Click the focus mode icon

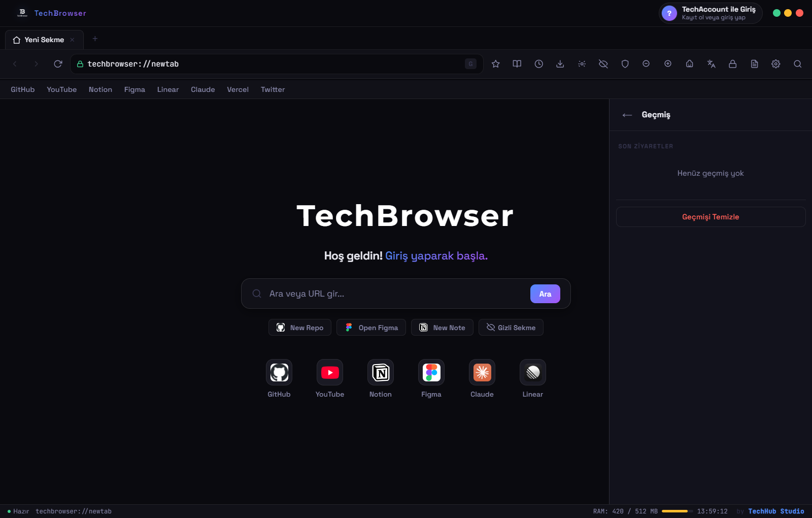tap(582, 64)
